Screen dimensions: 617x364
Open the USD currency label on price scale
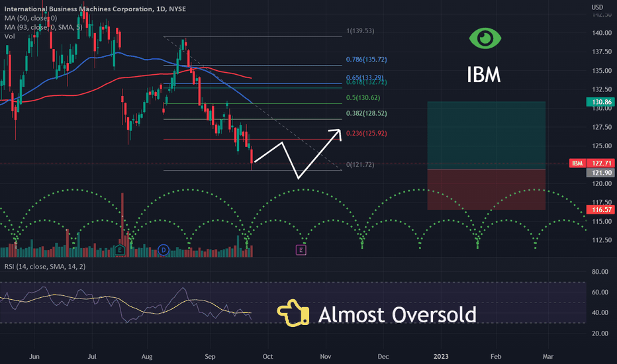pos(597,7)
